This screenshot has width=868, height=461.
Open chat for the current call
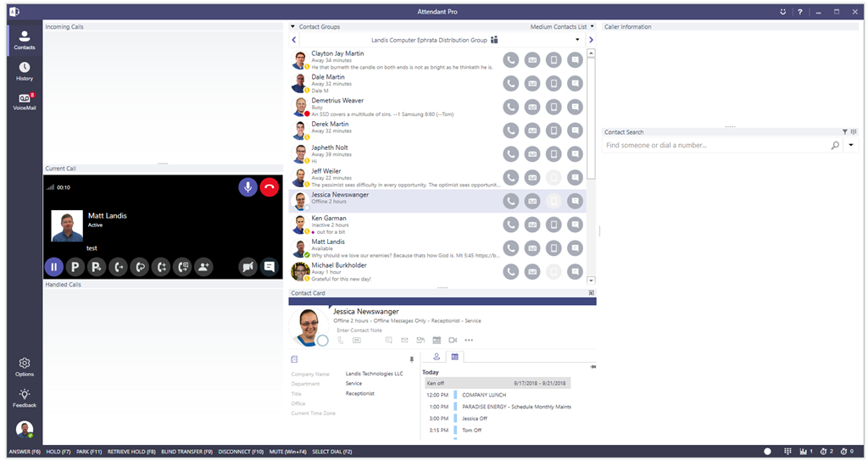[x=270, y=267]
